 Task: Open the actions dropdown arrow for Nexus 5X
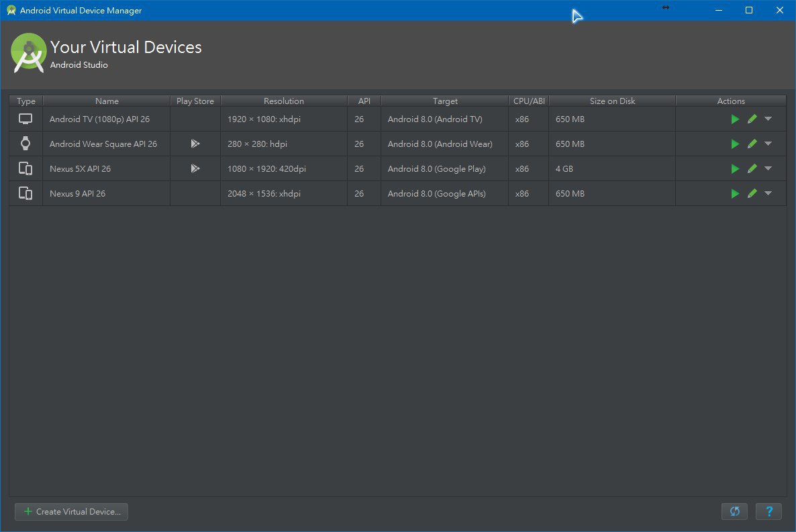click(768, 169)
